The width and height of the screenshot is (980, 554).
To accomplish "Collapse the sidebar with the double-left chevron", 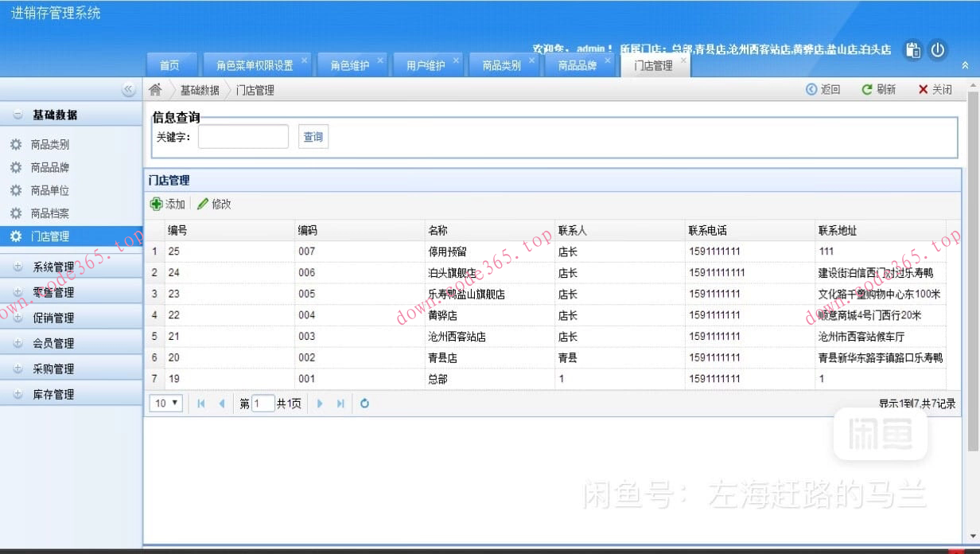I will click(x=130, y=90).
